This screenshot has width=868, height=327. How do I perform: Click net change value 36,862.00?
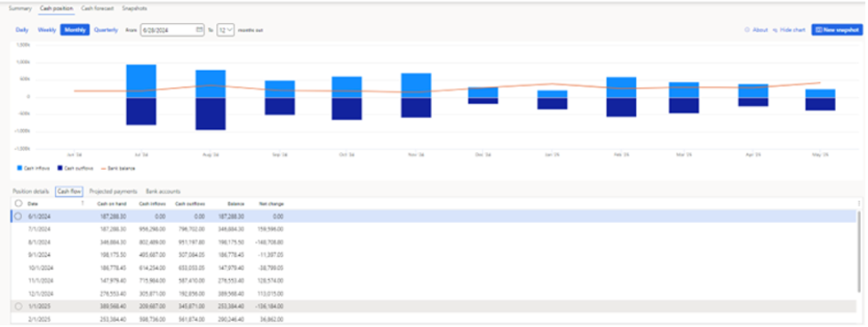[x=273, y=319]
